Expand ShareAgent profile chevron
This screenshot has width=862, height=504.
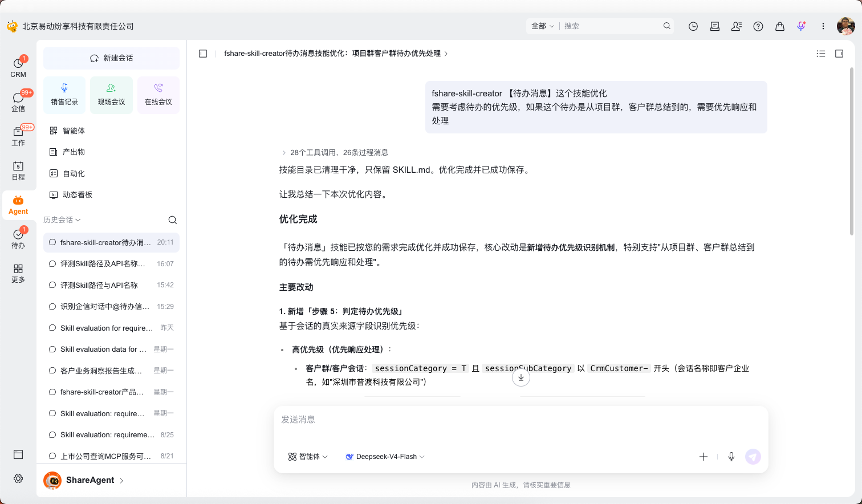pyautogui.click(x=121, y=481)
